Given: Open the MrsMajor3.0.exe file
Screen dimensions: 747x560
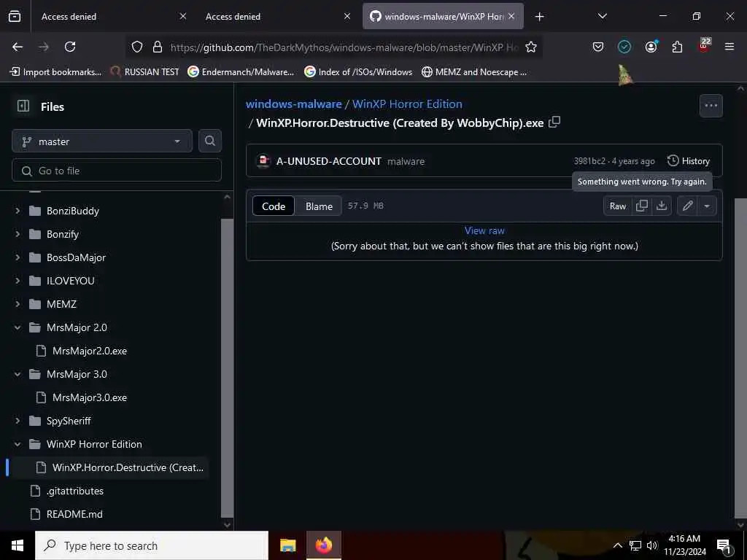Looking at the screenshot, I should tap(90, 397).
